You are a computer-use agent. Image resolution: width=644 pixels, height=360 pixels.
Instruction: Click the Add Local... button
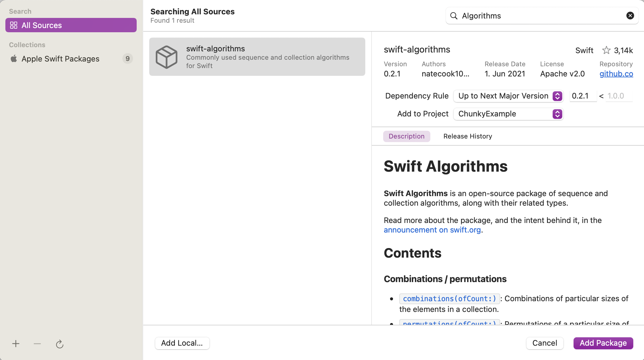[x=182, y=343]
